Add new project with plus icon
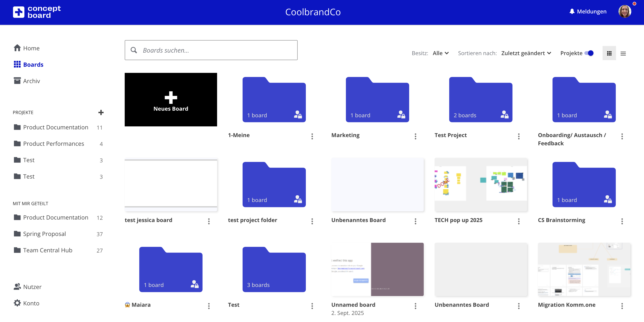This screenshot has height=322, width=644. coord(101,112)
